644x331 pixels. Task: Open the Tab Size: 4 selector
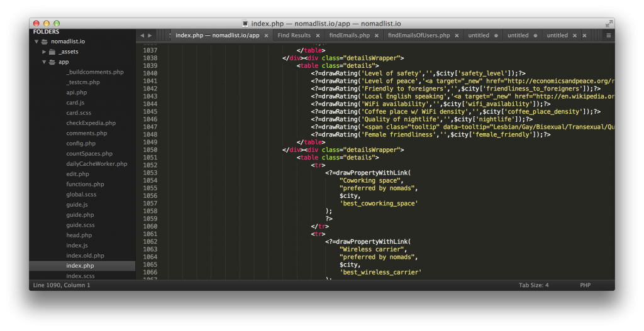(533, 285)
